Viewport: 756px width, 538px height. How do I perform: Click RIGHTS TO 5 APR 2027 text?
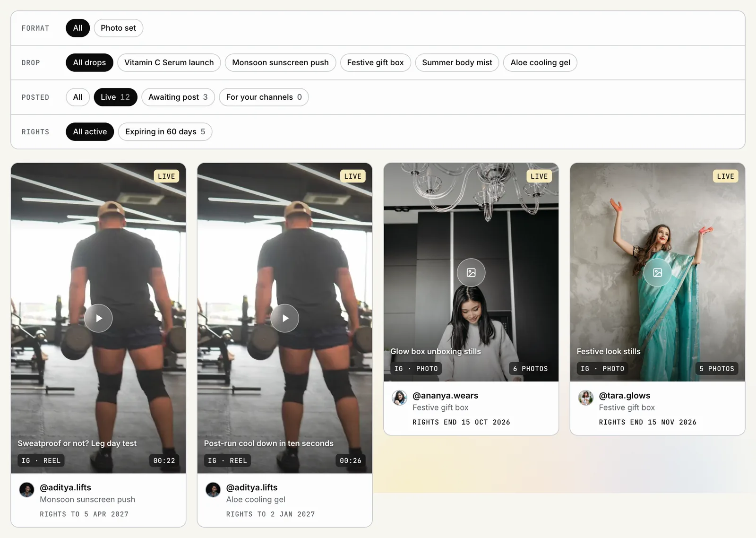tap(84, 514)
